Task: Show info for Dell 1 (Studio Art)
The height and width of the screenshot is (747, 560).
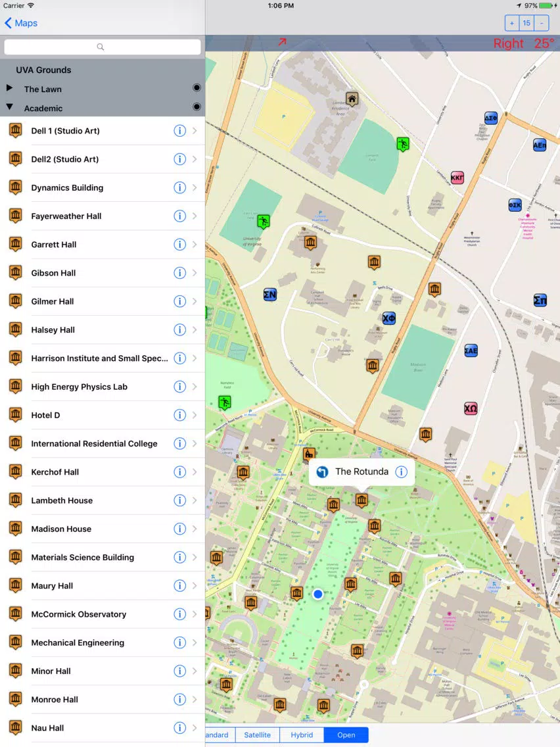Action: point(179,131)
